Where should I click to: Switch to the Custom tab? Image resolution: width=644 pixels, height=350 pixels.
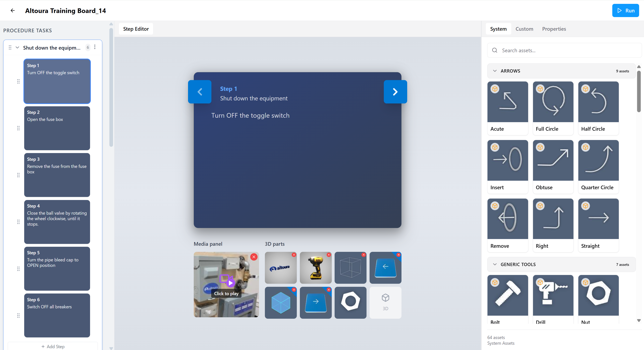pyautogui.click(x=524, y=29)
